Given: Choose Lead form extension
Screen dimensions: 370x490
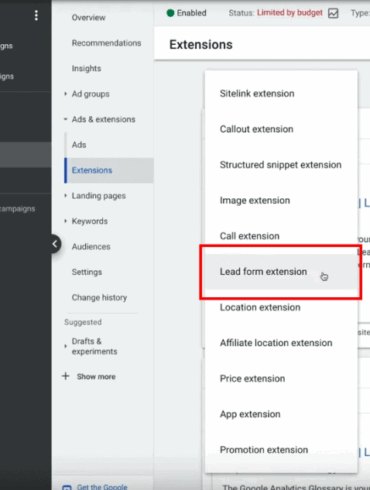Looking at the screenshot, I should (281, 272).
